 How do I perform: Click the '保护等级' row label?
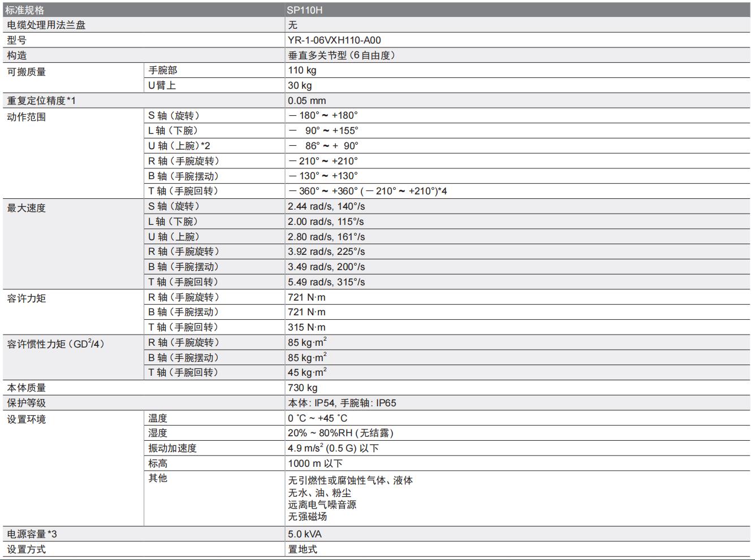click(x=26, y=403)
